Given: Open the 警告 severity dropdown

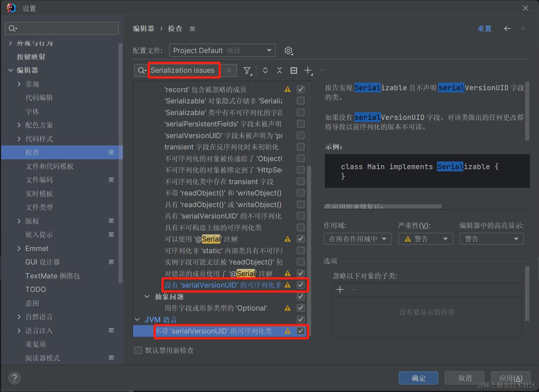Looking at the screenshot, I should pyautogui.click(x=426, y=239).
